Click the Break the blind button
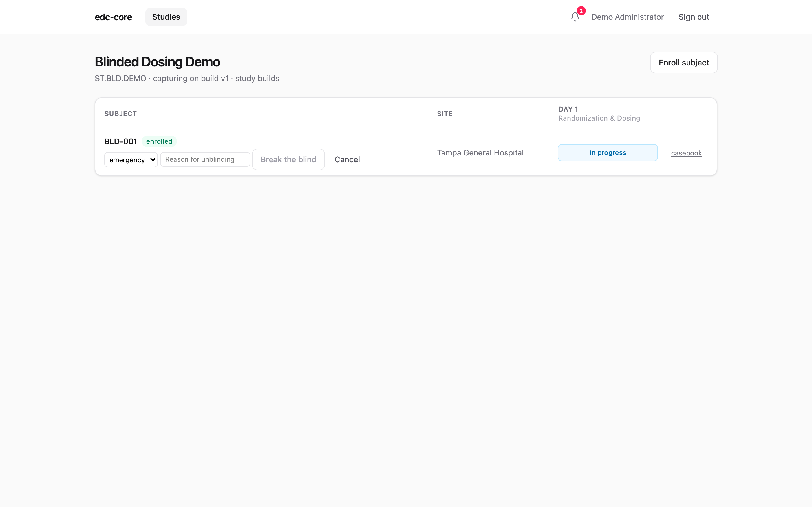 point(288,159)
